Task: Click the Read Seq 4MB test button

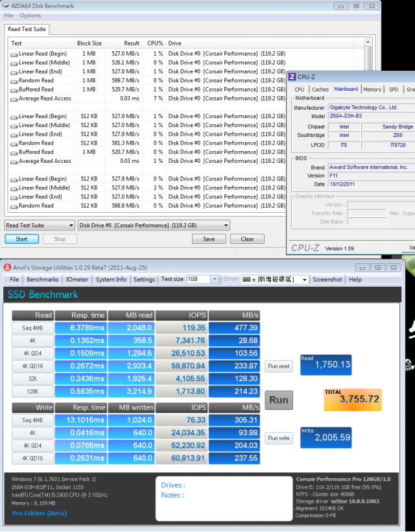Action: pyautogui.click(x=32, y=328)
